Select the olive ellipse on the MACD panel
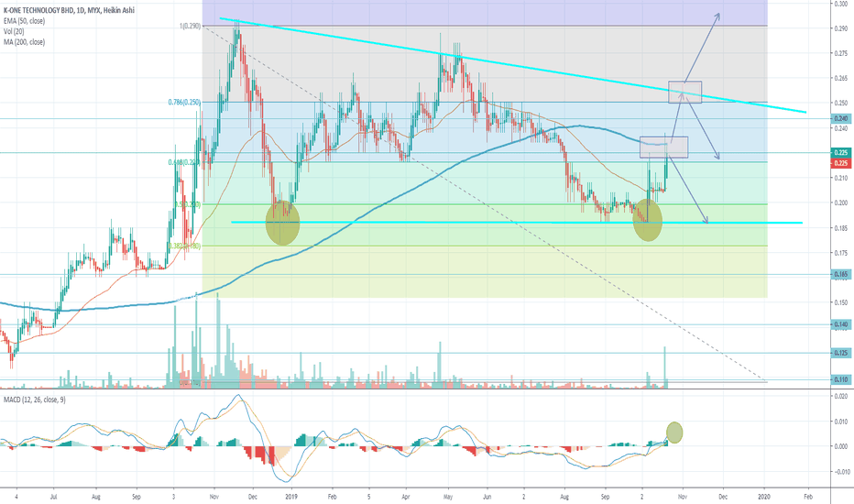The height and width of the screenshot is (504, 854). click(674, 433)
